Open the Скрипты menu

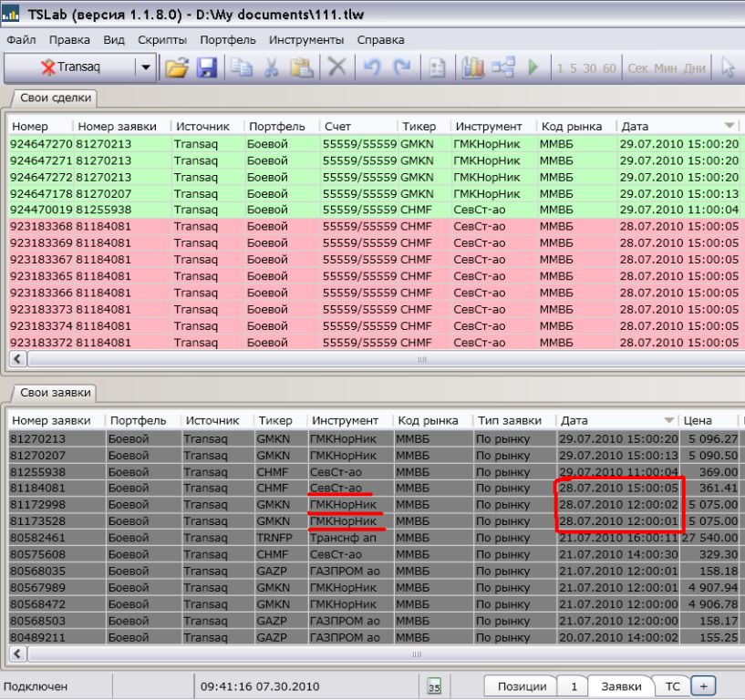click(162, 40)
